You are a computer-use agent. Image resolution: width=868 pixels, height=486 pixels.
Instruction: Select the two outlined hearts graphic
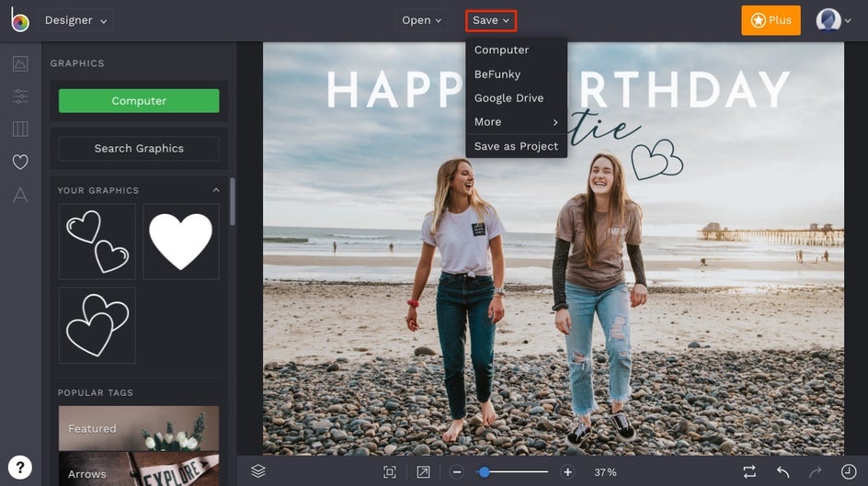(x=97, y=242)
